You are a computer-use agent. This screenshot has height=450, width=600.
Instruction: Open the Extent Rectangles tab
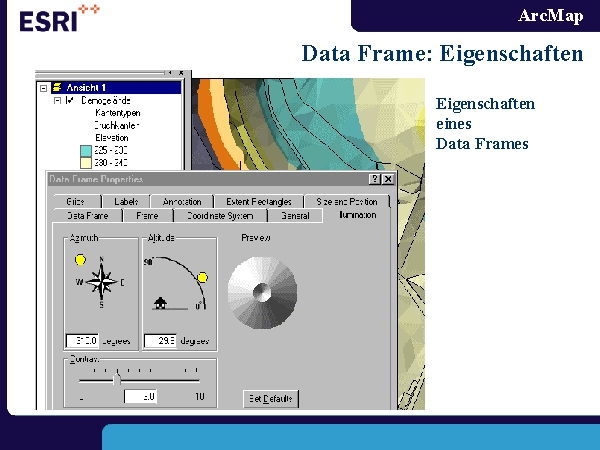[257, 201]
